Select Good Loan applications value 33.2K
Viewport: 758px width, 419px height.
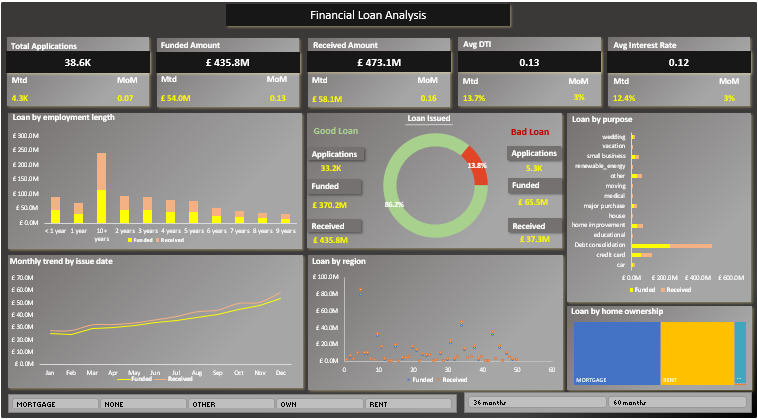tap(331, 169)
